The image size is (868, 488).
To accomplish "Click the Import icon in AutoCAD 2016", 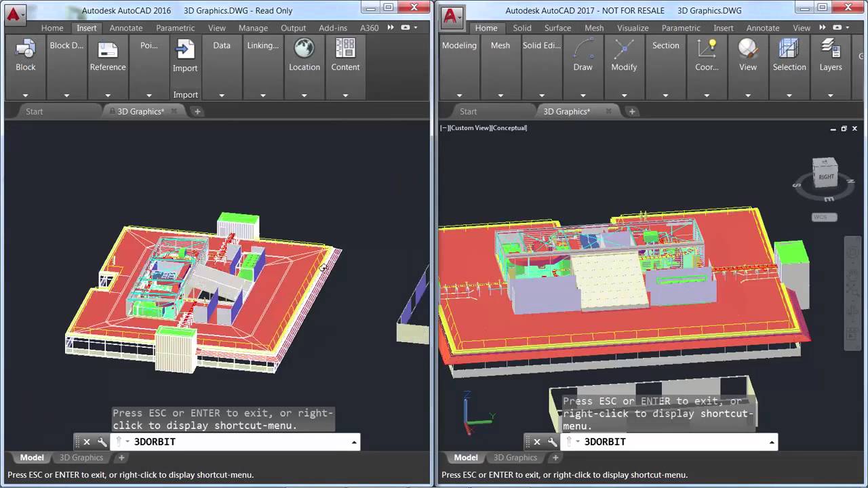I will [x=185, y=49].
